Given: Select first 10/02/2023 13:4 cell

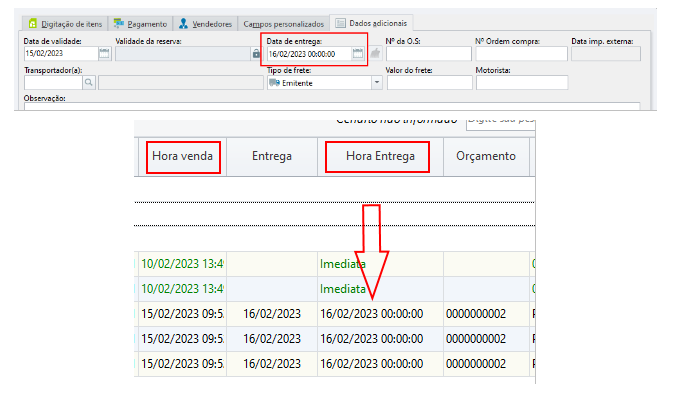Looking at the screenshot, I should coord(182,264).
